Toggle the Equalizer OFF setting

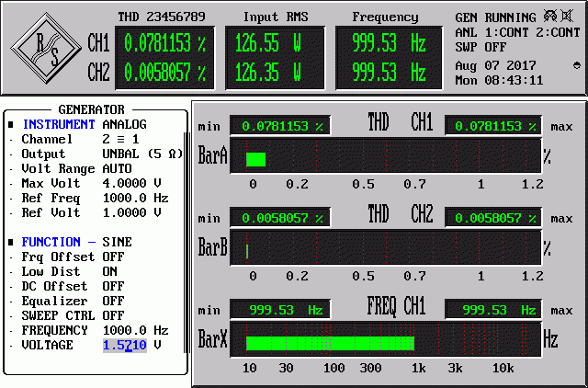(x=113, y=301)
